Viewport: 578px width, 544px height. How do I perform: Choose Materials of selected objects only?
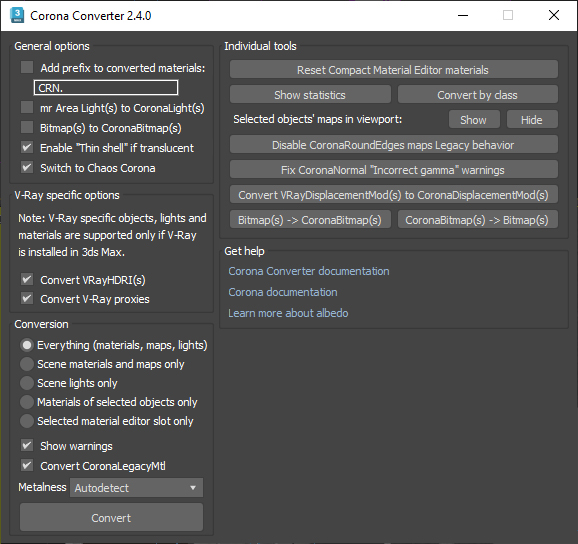click(x=27, y=402)
